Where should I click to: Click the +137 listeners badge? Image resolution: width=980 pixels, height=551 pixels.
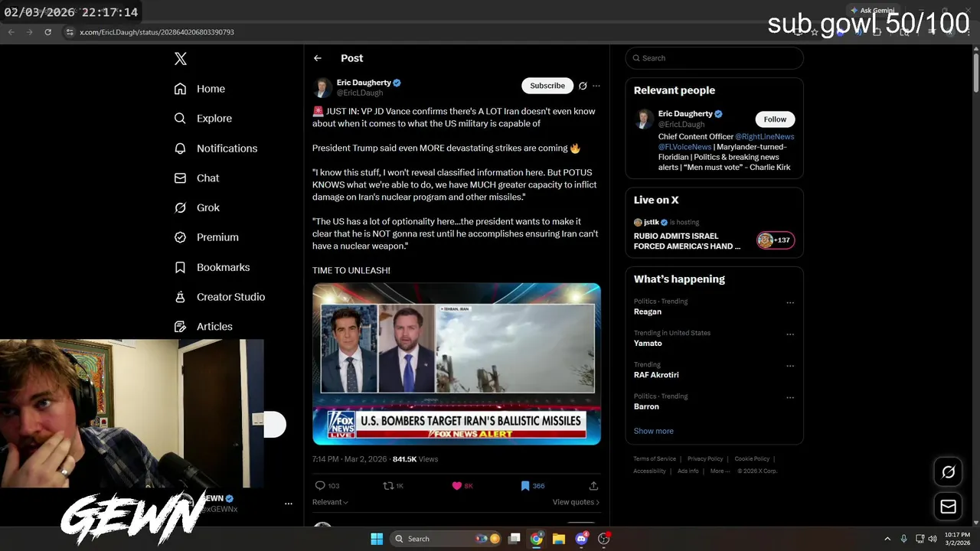(776, 240)
